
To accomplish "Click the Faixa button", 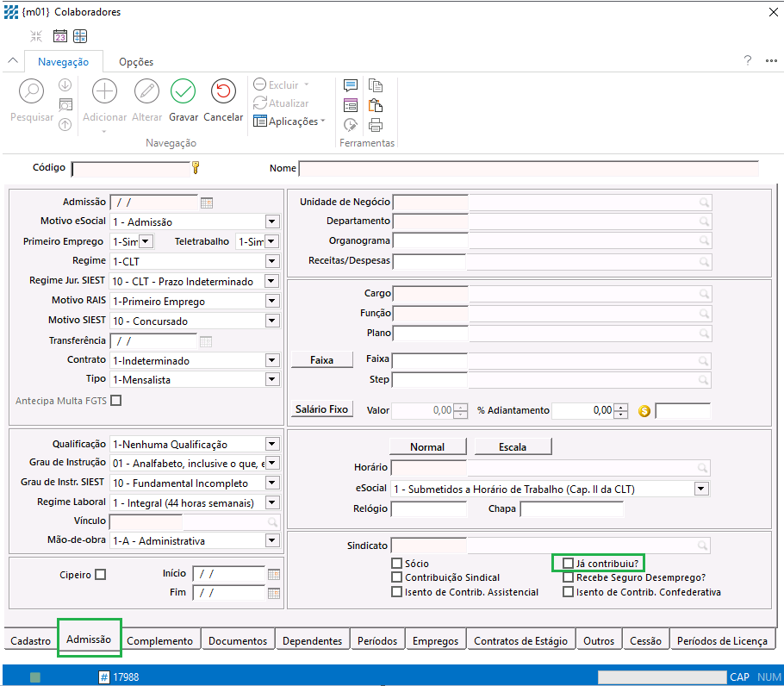I will point(321,360).
